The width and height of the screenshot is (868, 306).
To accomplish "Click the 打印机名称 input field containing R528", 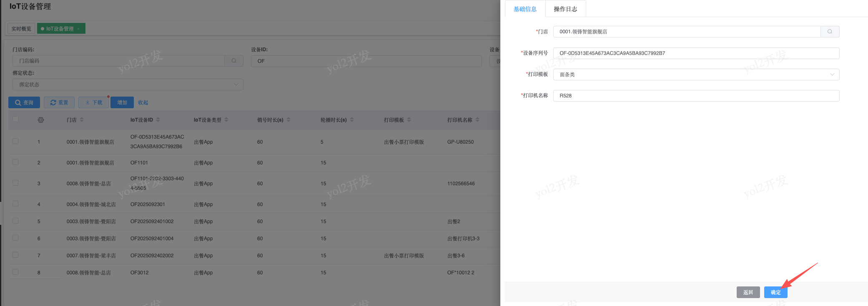I will [x=696, y=96].
